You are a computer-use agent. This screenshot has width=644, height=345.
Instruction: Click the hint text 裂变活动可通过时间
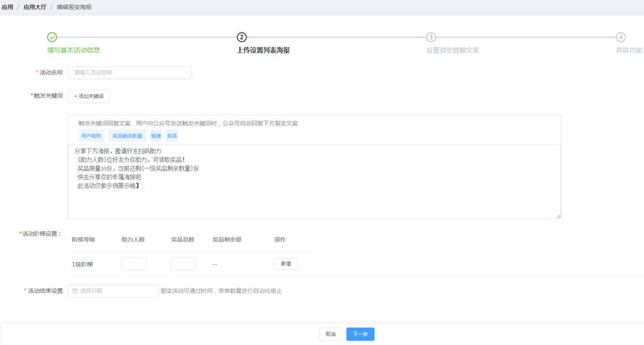click(x=187, y=291)
